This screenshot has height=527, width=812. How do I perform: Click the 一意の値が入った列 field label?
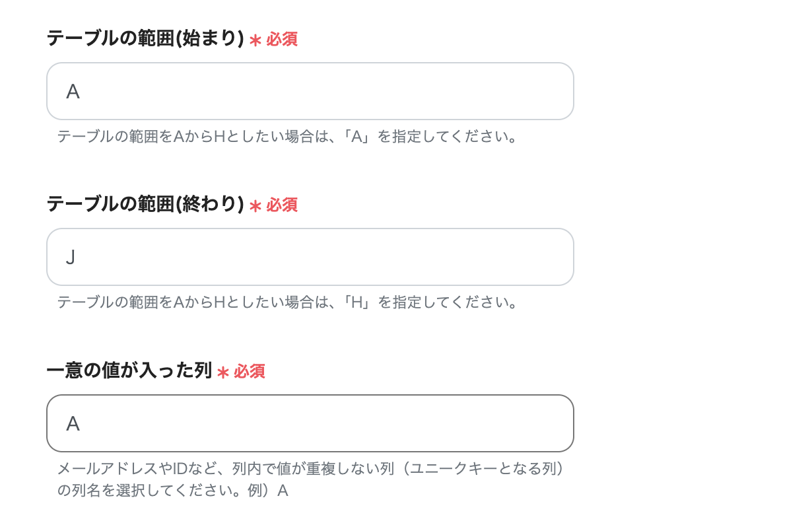coord(127,371)
